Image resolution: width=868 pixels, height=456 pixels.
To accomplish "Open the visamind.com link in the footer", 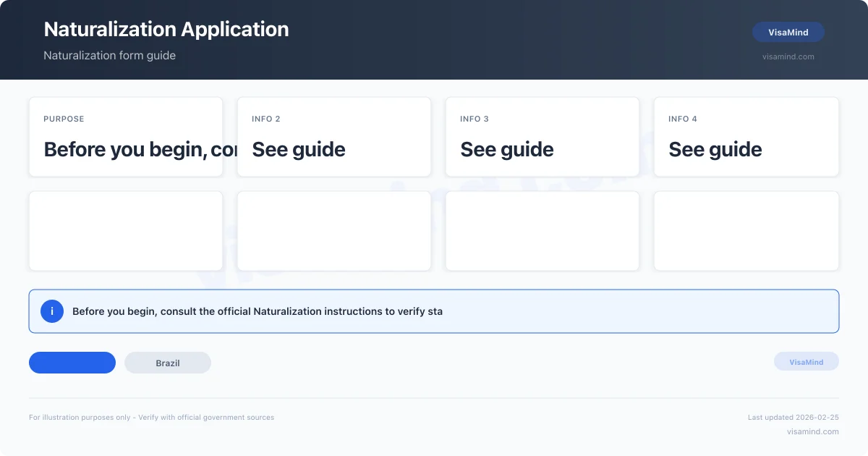I will [813, 431].
